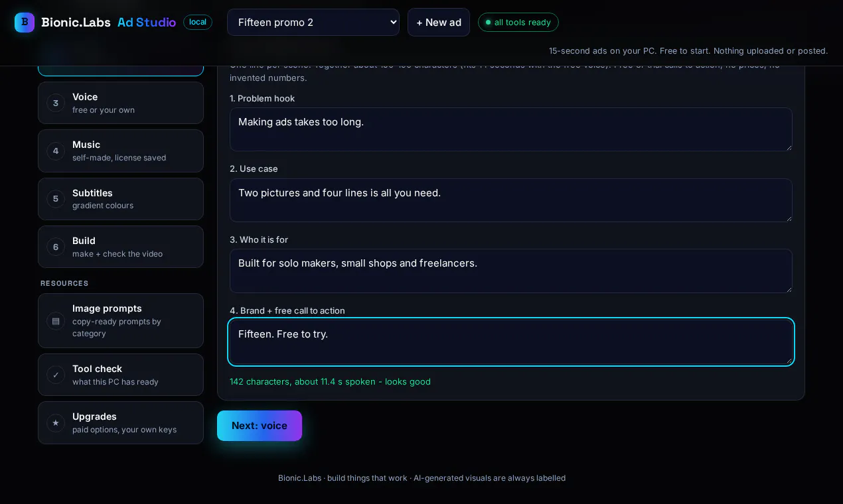The image size is (843, 504).
Task: Click the local mode badge
Action: [198, 22]
